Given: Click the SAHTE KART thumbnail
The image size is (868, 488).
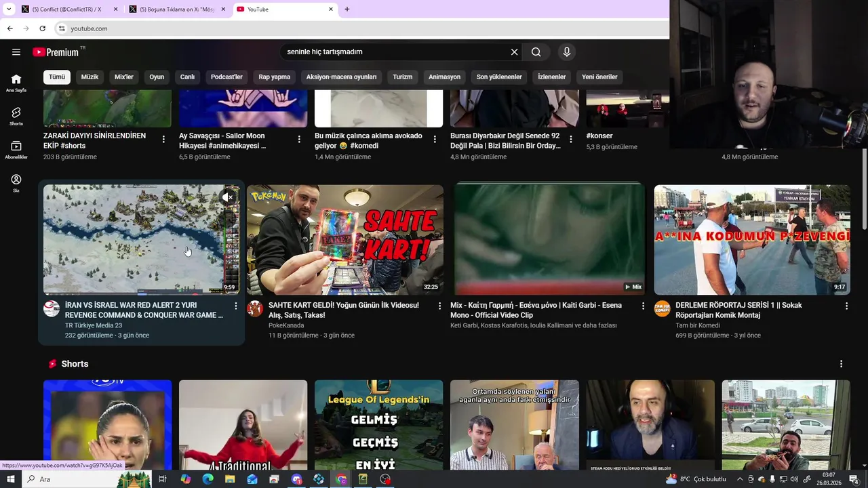Looking at the screenshot, I should [345, 239].
